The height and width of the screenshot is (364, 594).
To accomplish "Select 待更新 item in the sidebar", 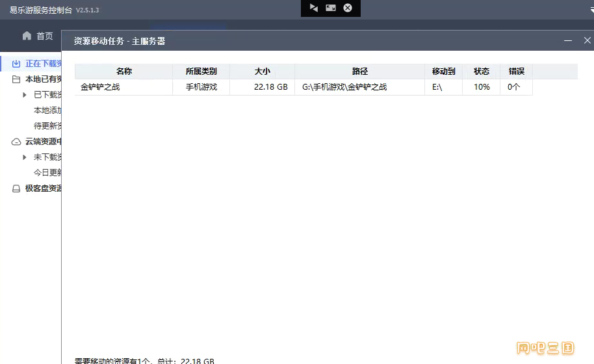I will pos(47,125).
